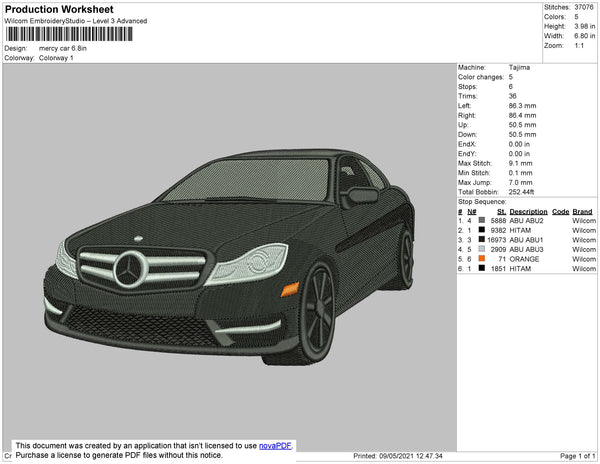600x464 pixels.
Task: Select 'Wilcom EmbroideryStudio – Level 3 Advanced' text
Action: 76,21
